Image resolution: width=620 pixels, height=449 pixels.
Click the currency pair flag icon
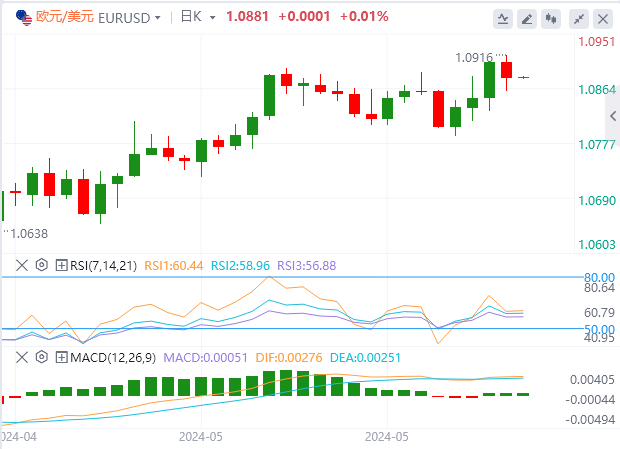(24, 17)
